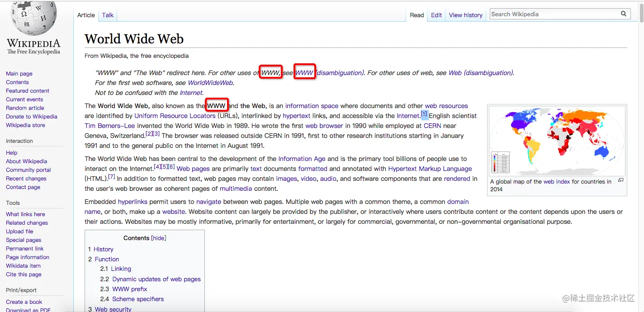Open Upload file link
The height and width of the screenshot is (312, 644).
click(19, 232)
